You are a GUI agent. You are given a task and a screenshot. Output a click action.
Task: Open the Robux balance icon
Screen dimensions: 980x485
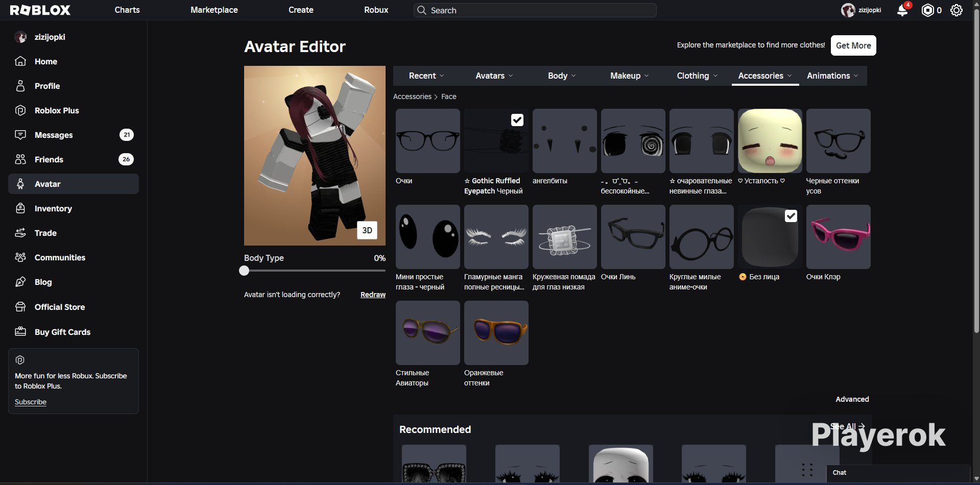pyautogui.click(x=927, y=10)
